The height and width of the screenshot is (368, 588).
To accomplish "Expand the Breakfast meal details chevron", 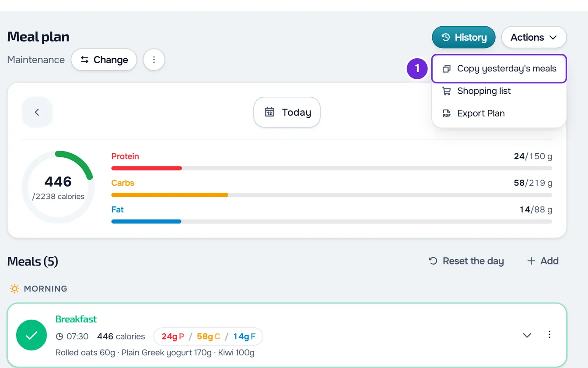I will coord(527,335).
